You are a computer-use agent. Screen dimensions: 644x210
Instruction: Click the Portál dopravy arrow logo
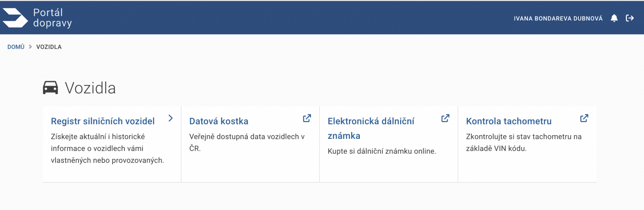tap(15, 18)
